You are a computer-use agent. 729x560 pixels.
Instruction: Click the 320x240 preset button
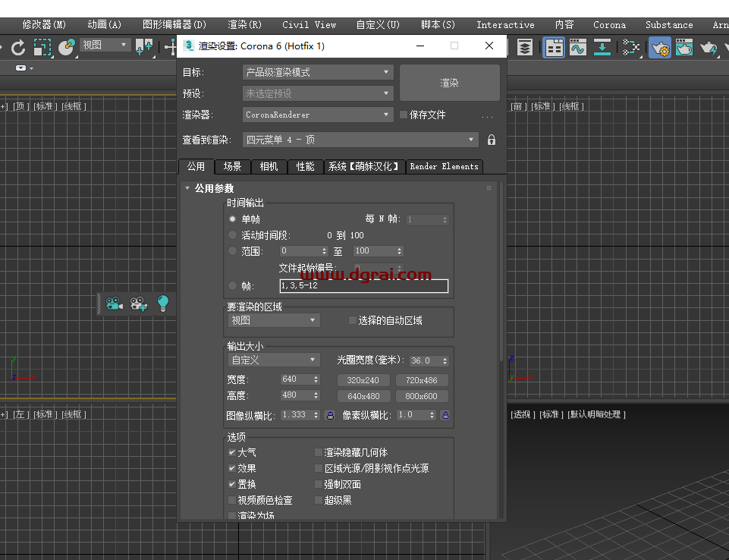pyautogui.click(x=363, y=380)
